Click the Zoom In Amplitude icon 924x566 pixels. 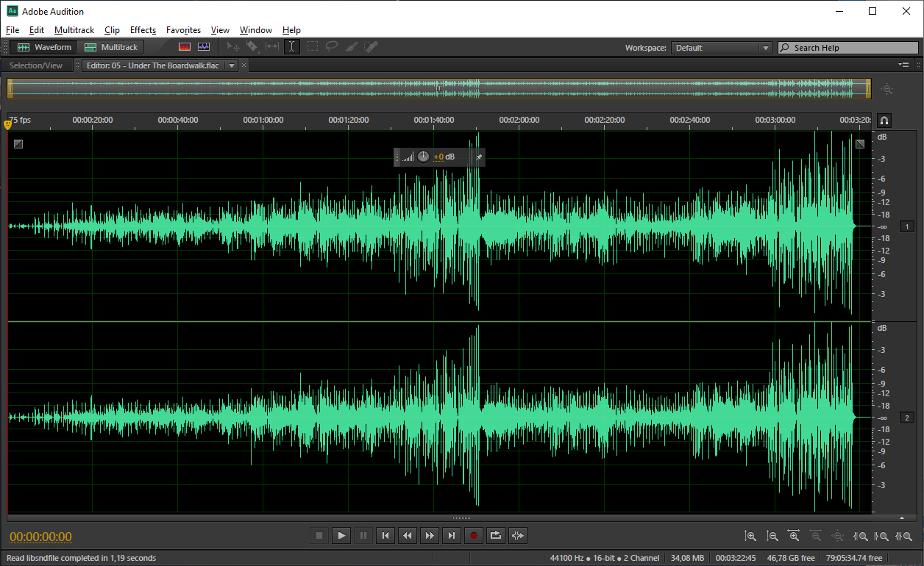click(x=750, y=537)
